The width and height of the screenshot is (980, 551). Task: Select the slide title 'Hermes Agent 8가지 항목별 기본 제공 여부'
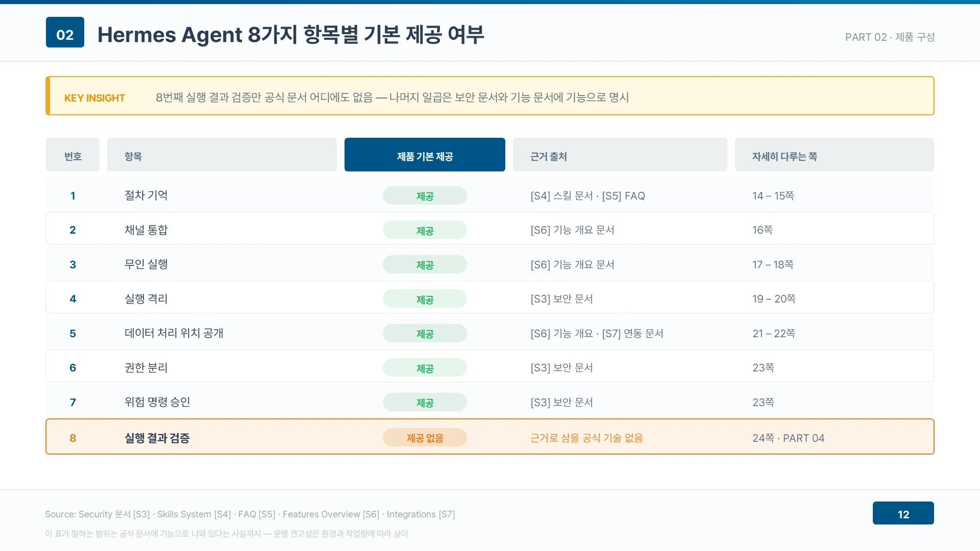pyautogui.click(x=290, y=35)
